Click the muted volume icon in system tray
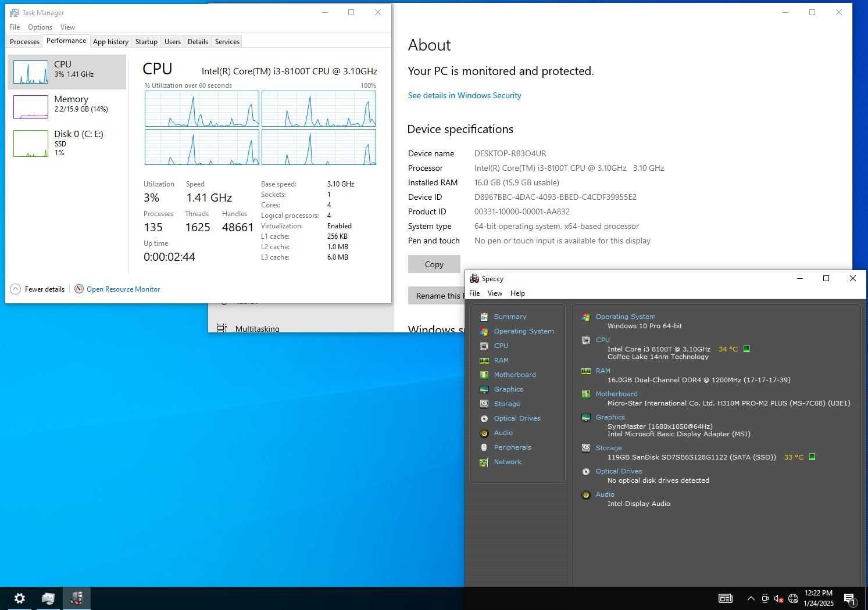The image size is (868, 610). coord(779,598)
